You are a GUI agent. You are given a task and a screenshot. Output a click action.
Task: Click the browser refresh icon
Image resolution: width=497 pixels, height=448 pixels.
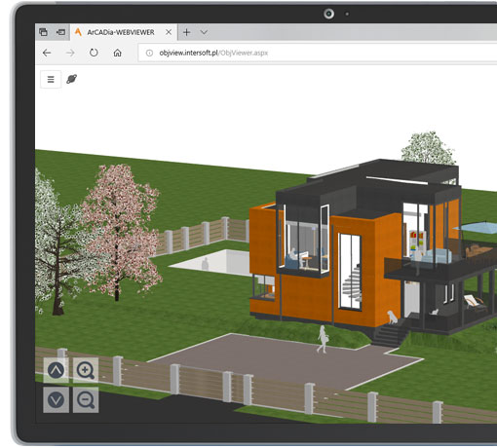point(94,53)
